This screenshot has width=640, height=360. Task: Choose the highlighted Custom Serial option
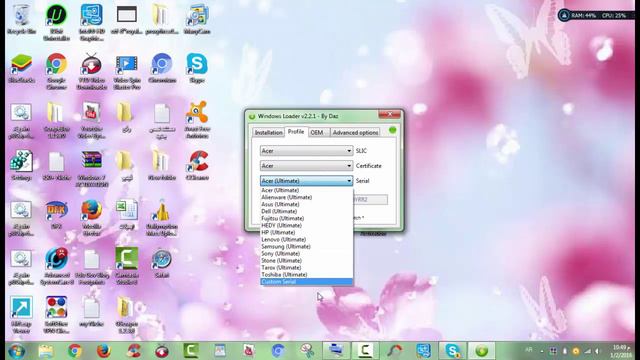coord(306,282)
